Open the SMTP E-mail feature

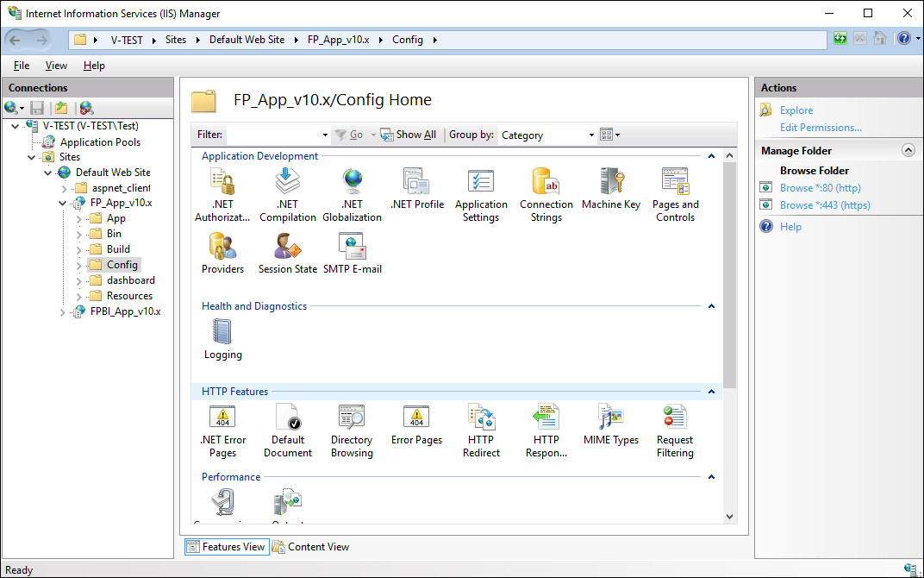(x=353, y=253)
